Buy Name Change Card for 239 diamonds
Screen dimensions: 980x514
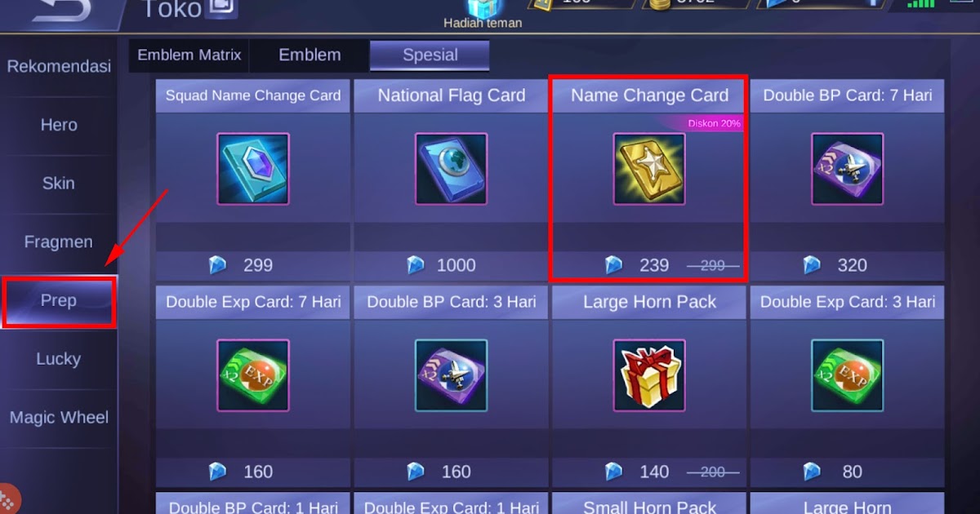point(649,265)
